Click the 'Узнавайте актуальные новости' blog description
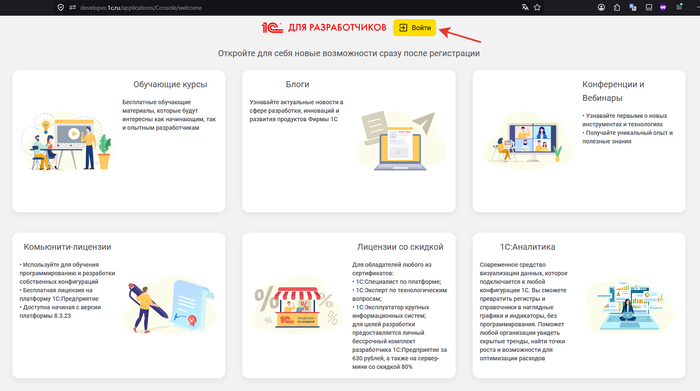This screenshot has width=700, height=391. point(296,111)
